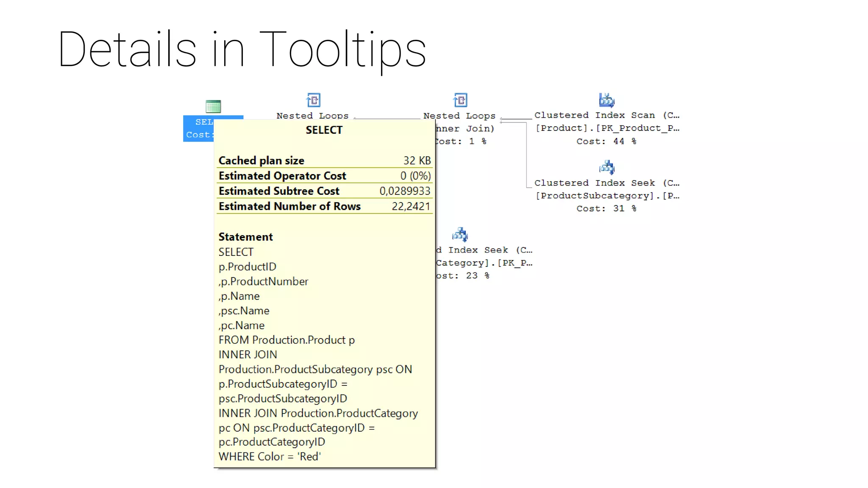Click the 'Cost: 31 %' label
The height and width of the screenshot is (488, 868).
(606, 208)
